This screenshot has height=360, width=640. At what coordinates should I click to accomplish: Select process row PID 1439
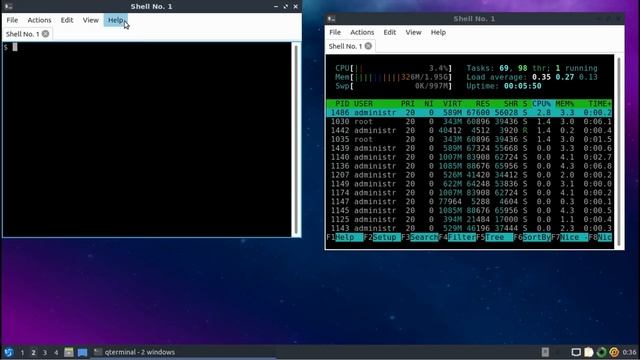(469, 148)
